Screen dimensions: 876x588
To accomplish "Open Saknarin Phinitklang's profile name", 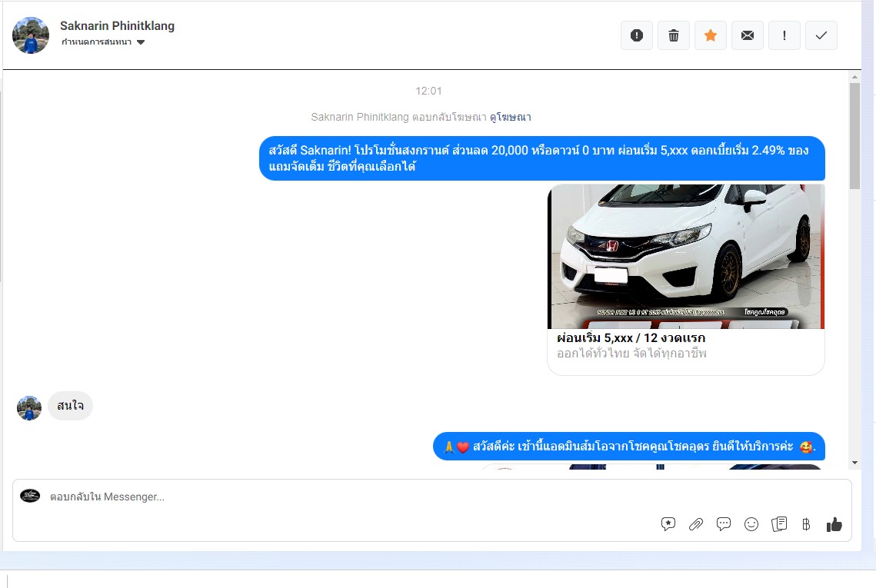I will 117,25.
